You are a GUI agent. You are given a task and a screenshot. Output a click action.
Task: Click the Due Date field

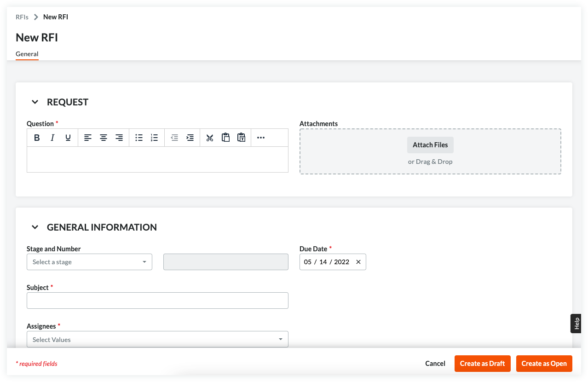pos(333,262)
